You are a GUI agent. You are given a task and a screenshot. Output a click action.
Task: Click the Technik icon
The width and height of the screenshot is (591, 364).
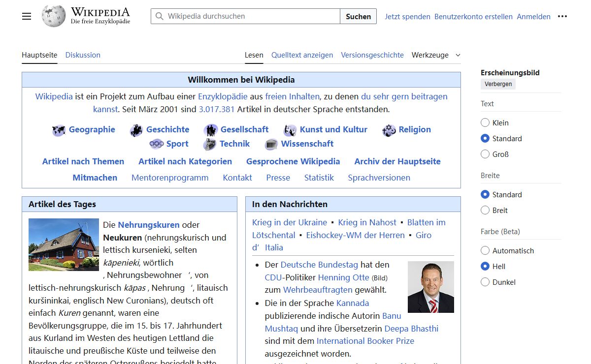(210, 144)
